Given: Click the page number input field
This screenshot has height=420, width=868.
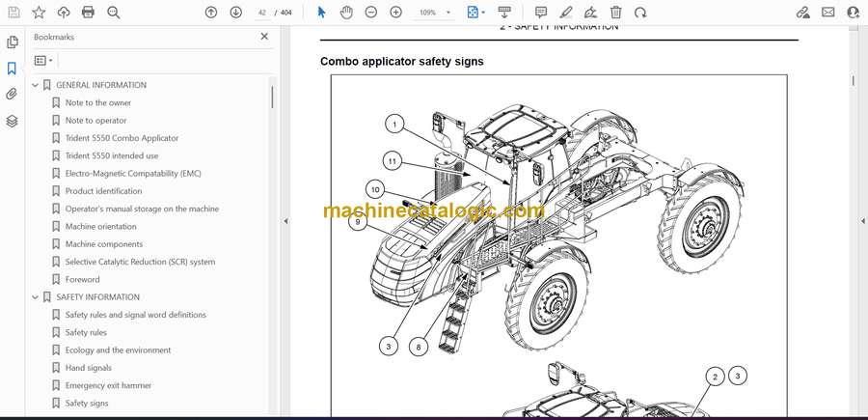Looking at the screenshot, I should (x=262, y=13).
